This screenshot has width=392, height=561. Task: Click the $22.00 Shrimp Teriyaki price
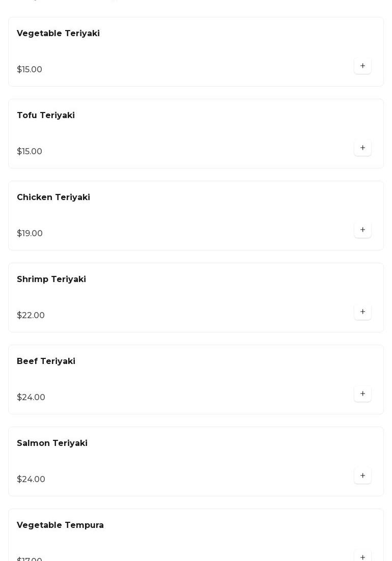[x=31, y=316]
